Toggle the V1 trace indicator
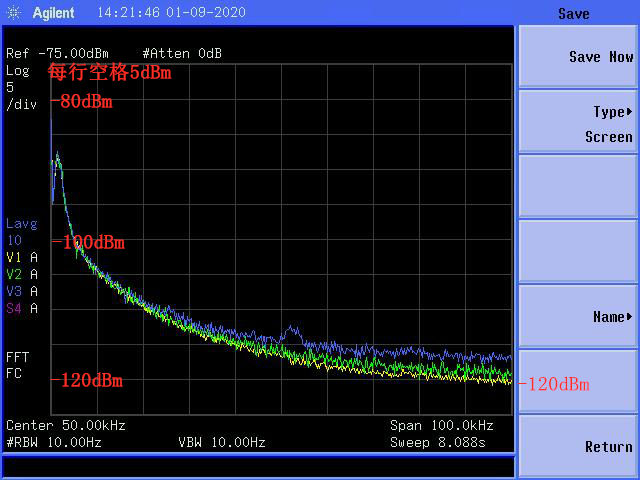The width and height of the screenshot is (640, 480). 21,257
